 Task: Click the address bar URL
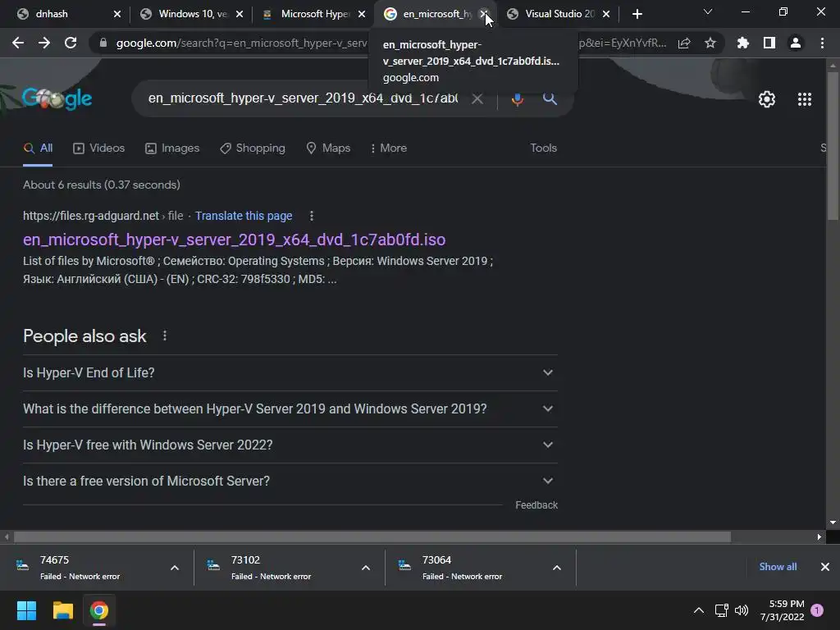[x=241, y=43]
